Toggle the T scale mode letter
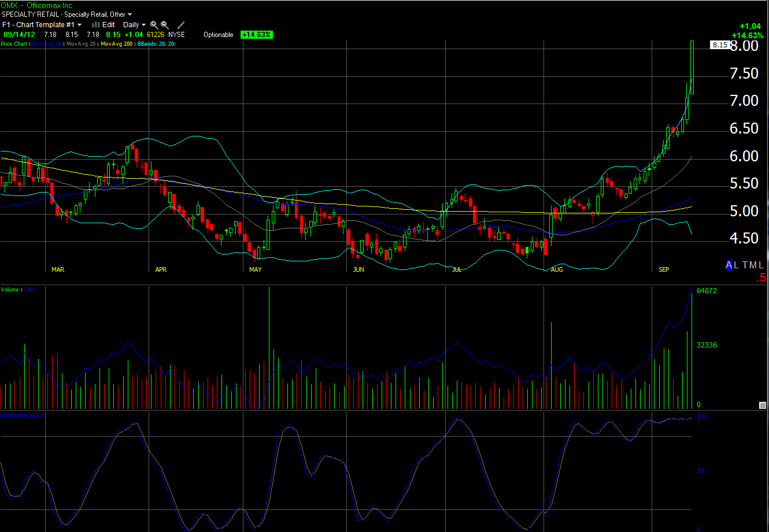The height and width of the screenshot is (532, 769). (745, 265)
